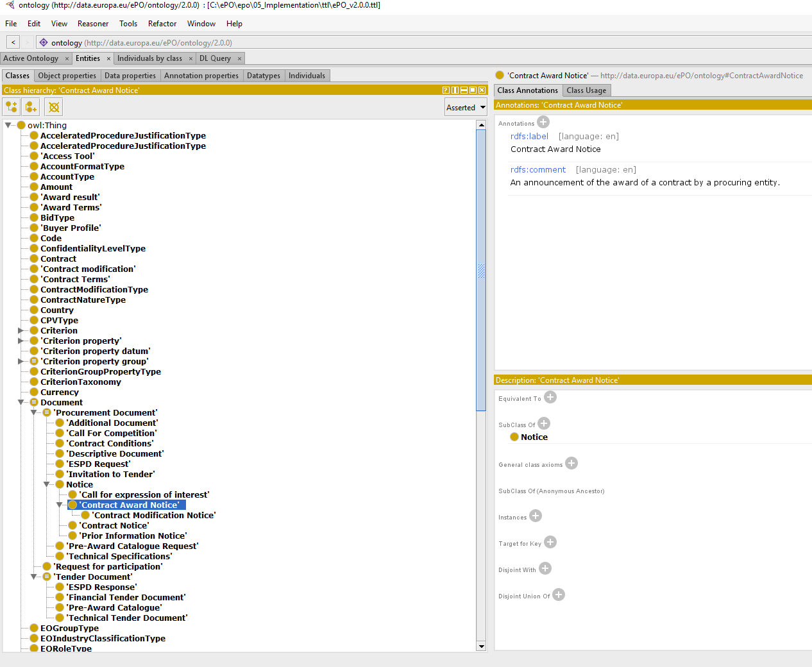
Task: Add a Disjoint Union Of entry
Action: pos(559,595)
